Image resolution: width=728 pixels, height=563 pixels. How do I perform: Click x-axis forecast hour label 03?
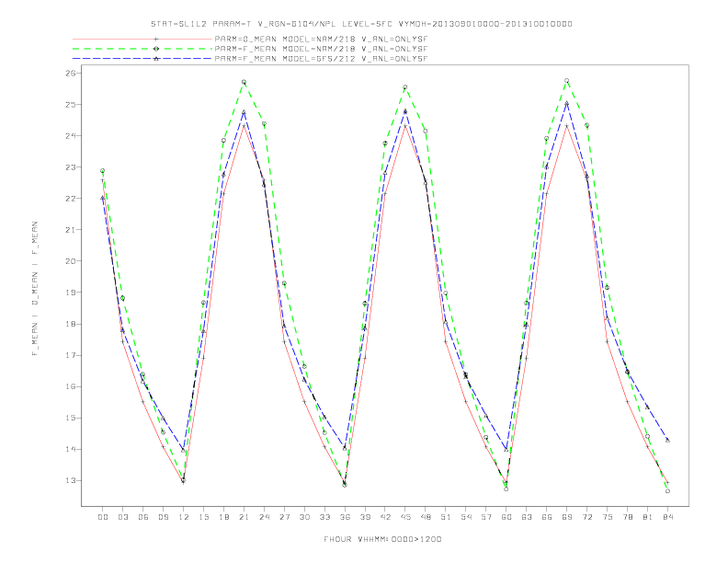click(x=122, y=517)
